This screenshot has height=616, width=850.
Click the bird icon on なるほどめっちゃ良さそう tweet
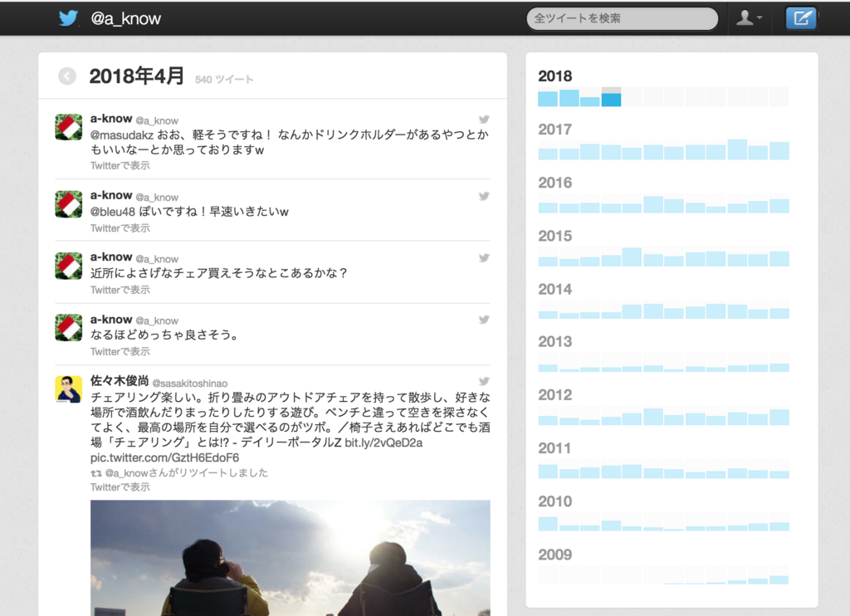pos(484,320)
